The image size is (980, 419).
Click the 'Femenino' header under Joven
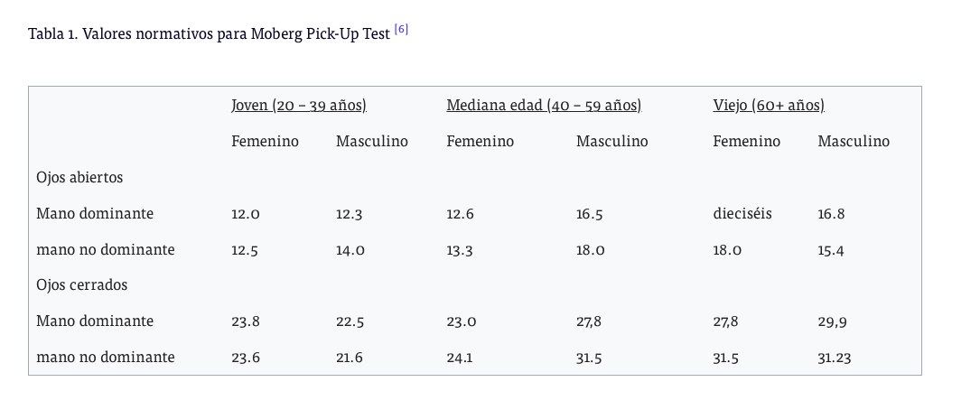[x=265, y=141]
